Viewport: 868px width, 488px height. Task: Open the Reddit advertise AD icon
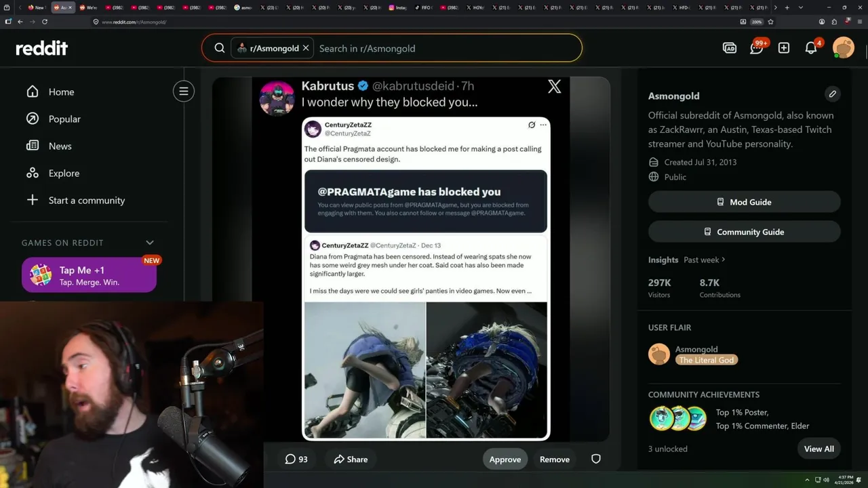point(730,48)
